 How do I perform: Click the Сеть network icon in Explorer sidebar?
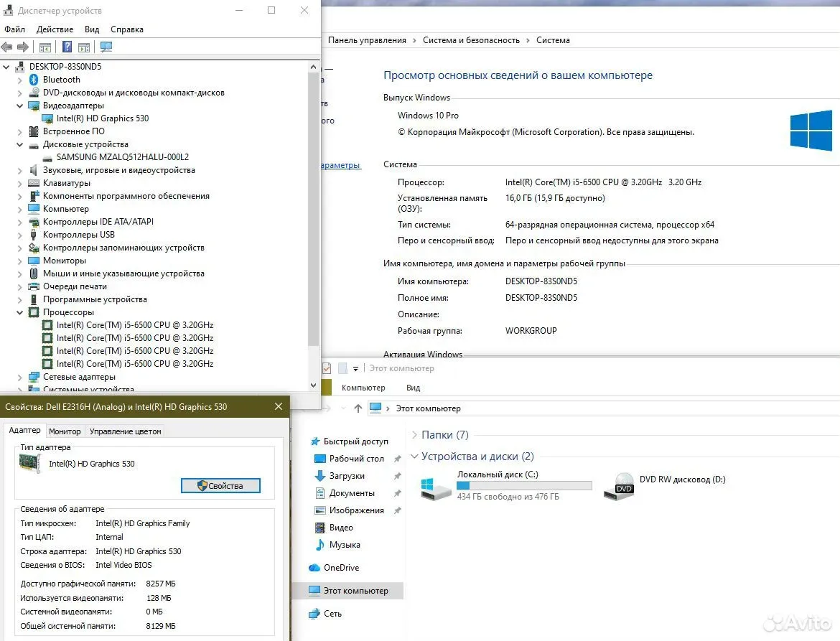point(314,614)
